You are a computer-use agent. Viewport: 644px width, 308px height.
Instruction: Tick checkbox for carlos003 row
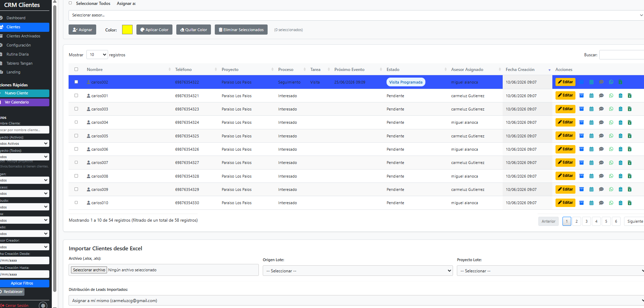76,109
